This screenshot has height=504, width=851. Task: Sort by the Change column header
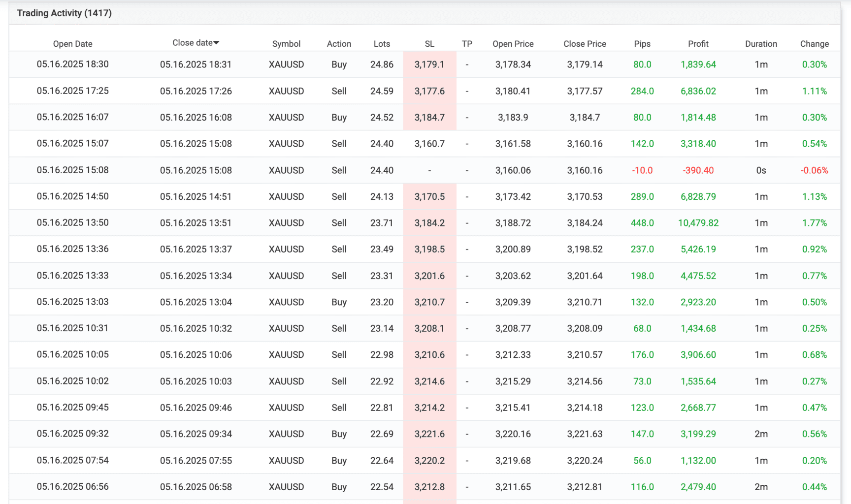[814, 44]
